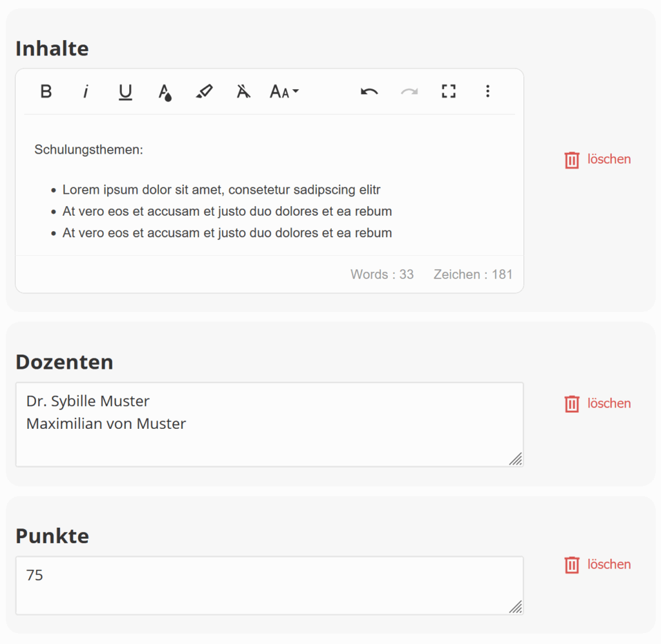This screenshot has height=644, width=661.
Task: Click the Lorem ipsum bullet point text
Action: coord(221,190)
